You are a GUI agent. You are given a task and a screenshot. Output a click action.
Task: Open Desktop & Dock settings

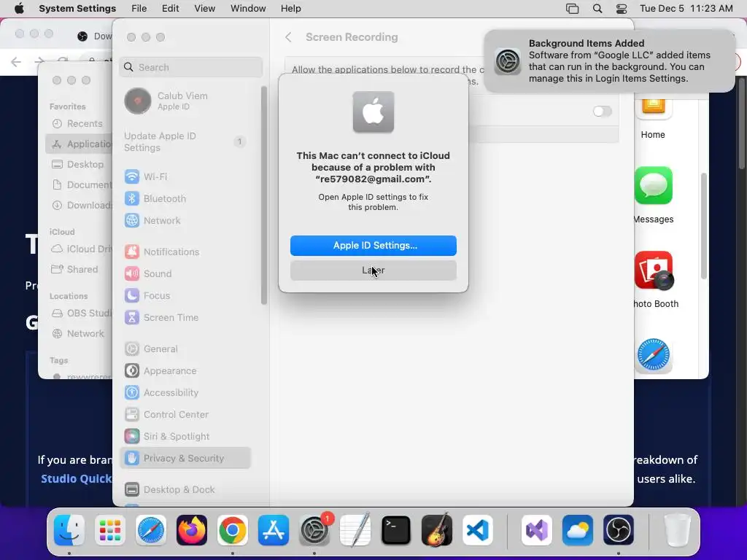[186, 489]
